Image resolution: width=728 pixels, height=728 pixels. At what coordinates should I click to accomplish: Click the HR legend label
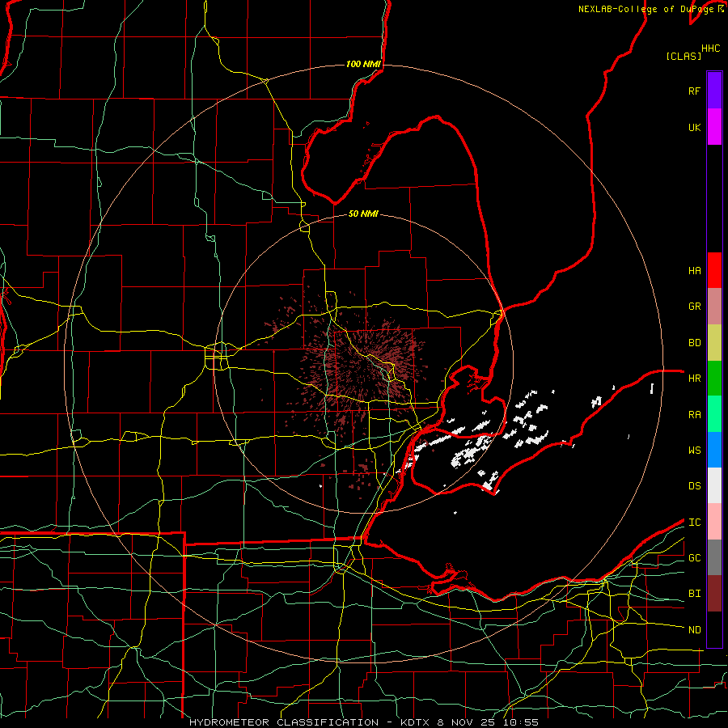tap(694, 379)
